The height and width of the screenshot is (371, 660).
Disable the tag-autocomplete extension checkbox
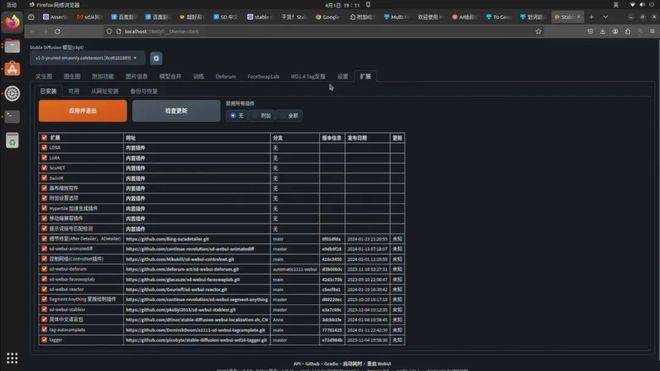[x=44, y=330]
